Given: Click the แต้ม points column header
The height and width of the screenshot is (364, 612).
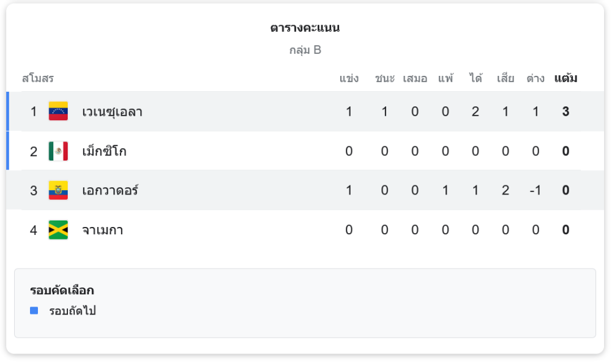Looking at the screenshot, I should 565,78.
